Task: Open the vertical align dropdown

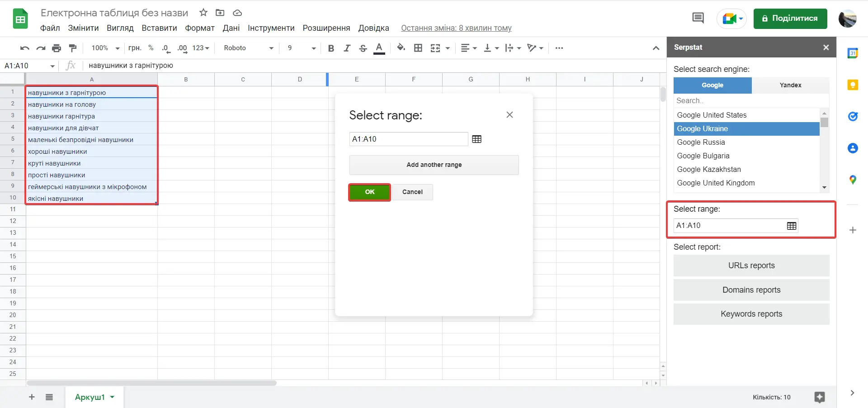Action: click(x=491, y=48)
